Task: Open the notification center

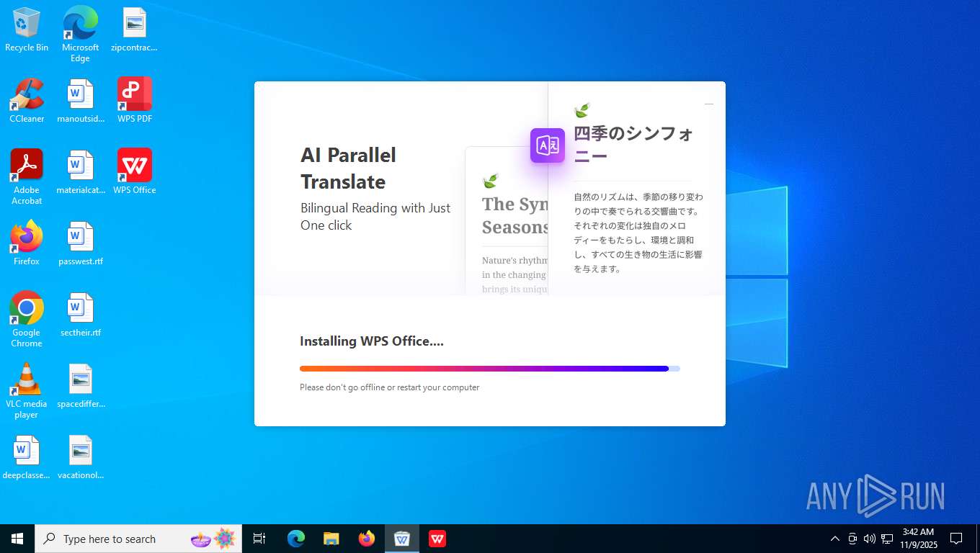Action: (956, 539)
